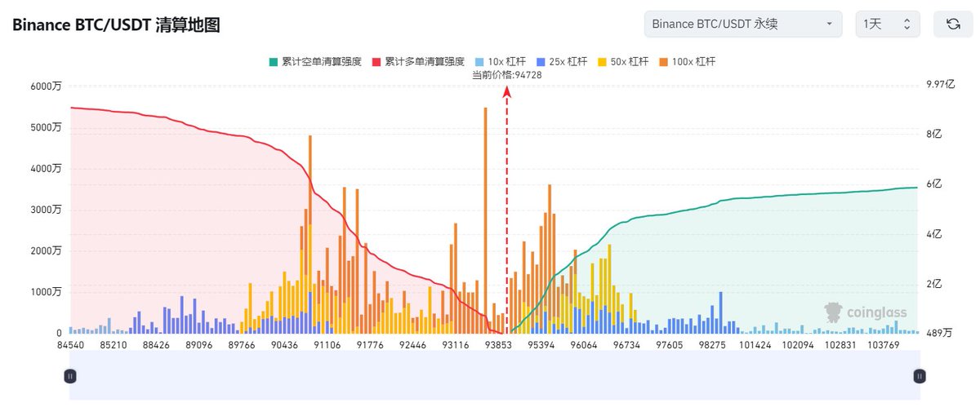Open the Binance BTC/USDT 永续 dropdown

[743, 24]
